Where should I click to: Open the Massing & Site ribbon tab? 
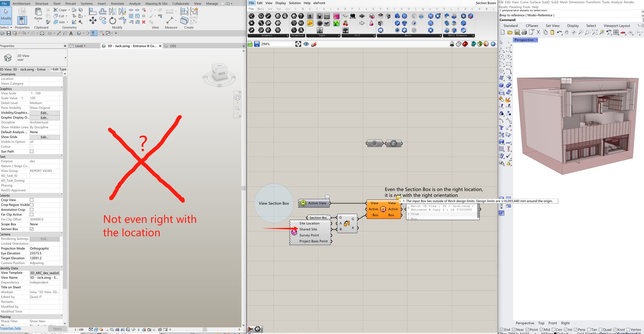pyautogui.click(x=156, y=4)
